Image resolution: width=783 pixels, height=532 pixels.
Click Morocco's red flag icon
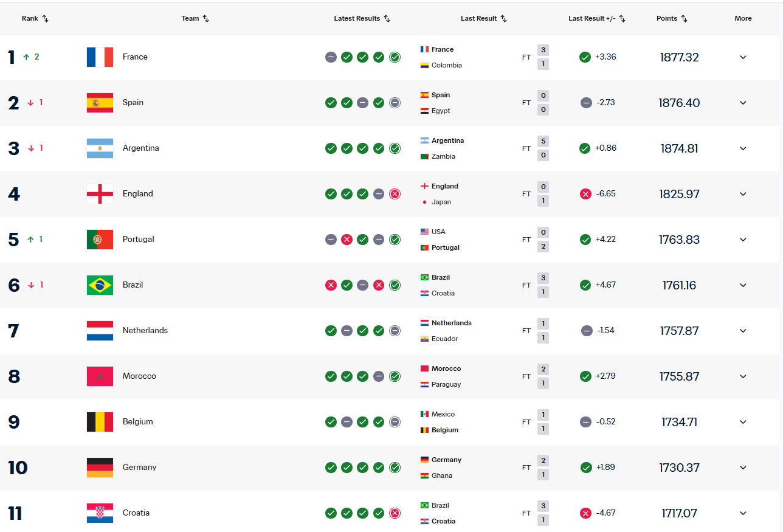(x=100, y=376)
